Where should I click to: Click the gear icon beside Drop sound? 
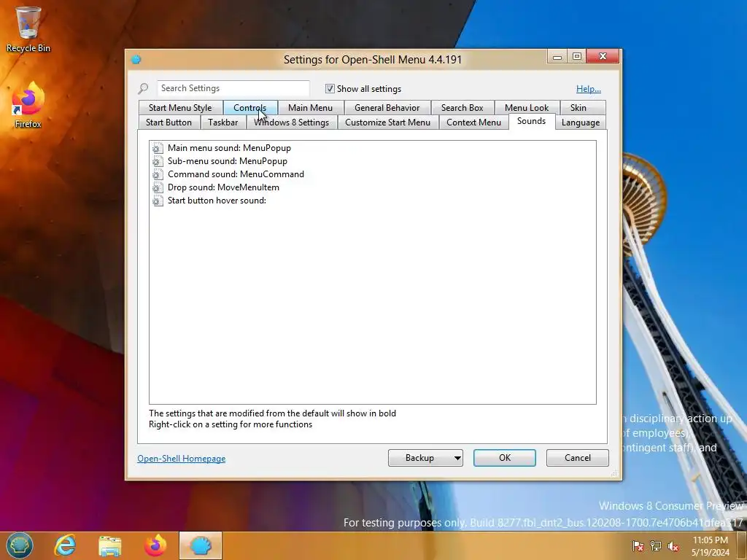(158, 187)
